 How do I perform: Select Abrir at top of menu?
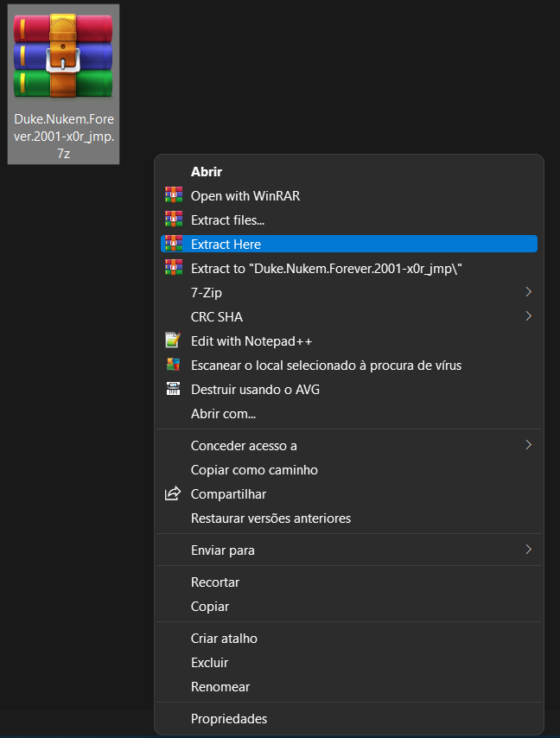click(207, 172)
